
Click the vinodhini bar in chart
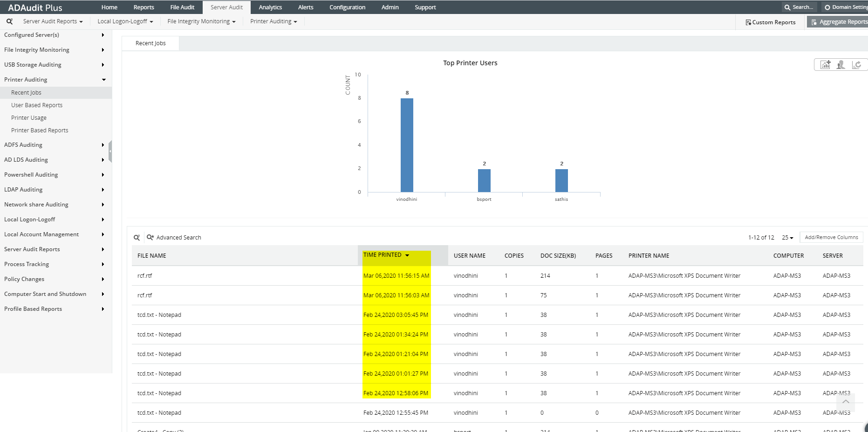[407, 145]
